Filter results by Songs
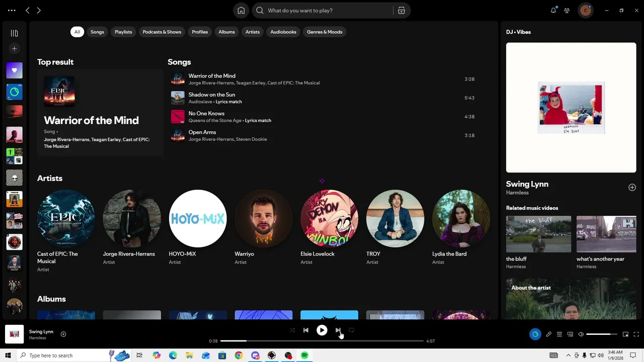Viewport: 644px width, 362px height. 97,32
